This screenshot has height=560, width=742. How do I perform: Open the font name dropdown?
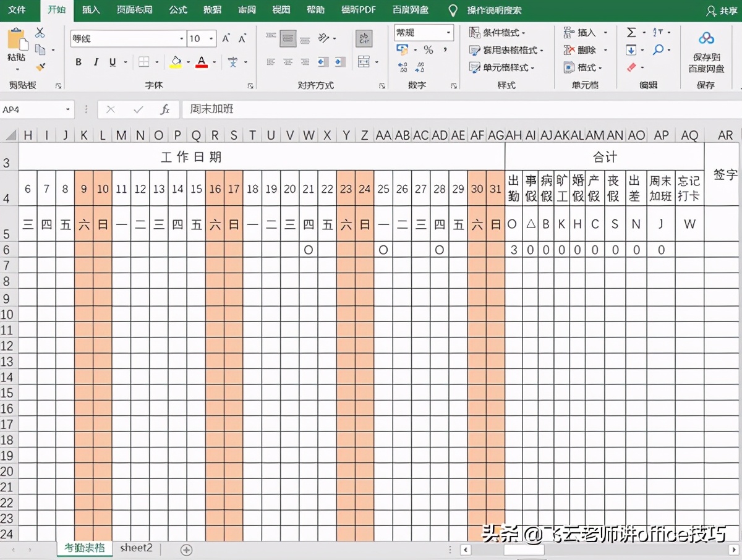tap(182, 38)
